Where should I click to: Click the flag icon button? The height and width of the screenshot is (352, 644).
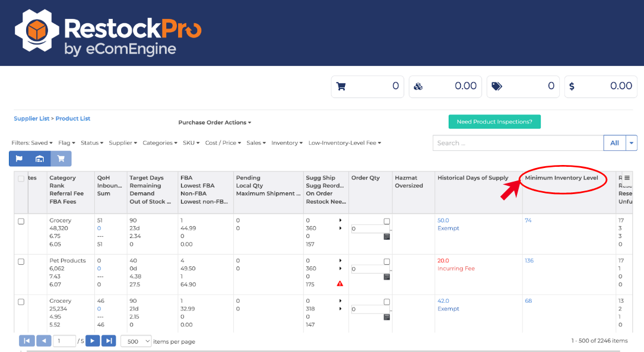[19, 158]
